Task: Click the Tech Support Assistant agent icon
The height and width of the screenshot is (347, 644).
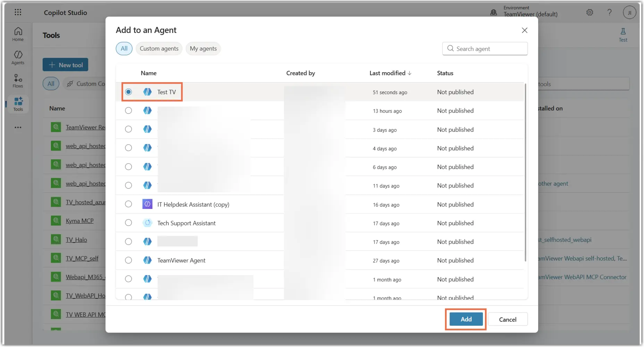Action: (148, 223)
